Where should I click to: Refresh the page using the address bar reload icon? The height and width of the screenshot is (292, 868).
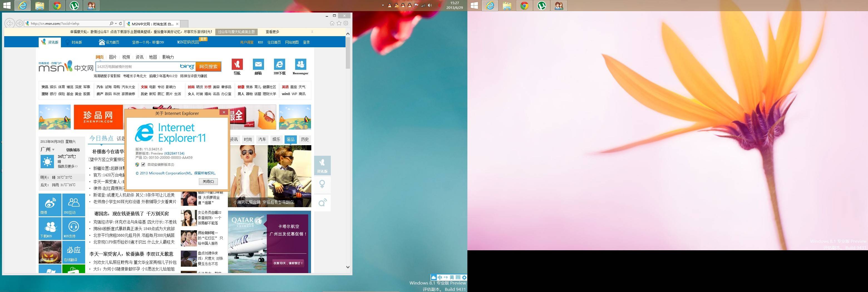121,24
